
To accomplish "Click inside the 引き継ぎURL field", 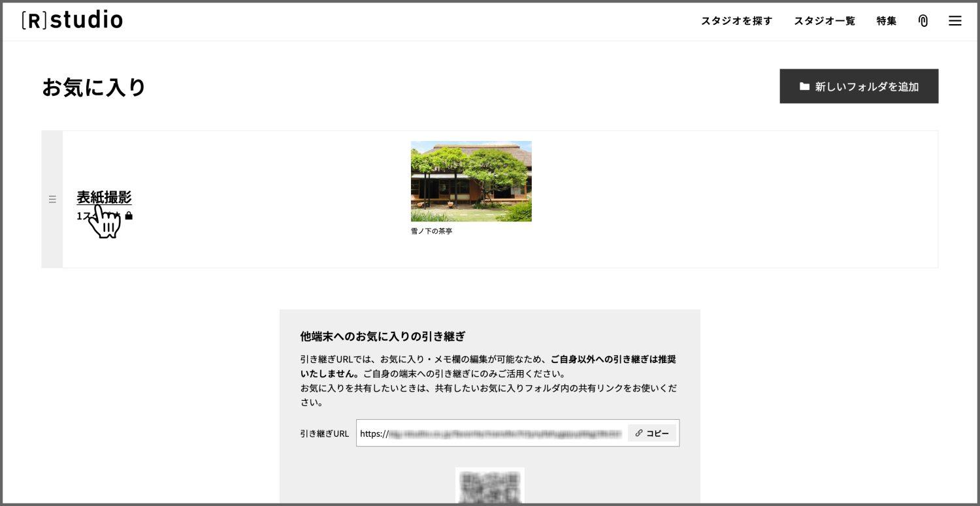I will [x=490, y=434].
